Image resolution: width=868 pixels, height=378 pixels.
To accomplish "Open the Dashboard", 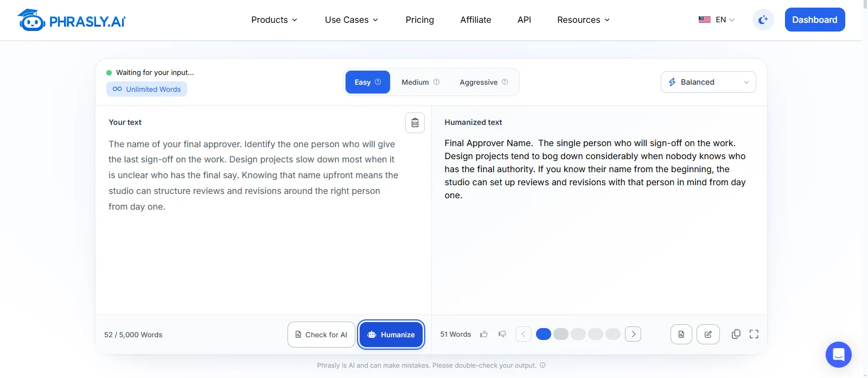I will 815,20.
